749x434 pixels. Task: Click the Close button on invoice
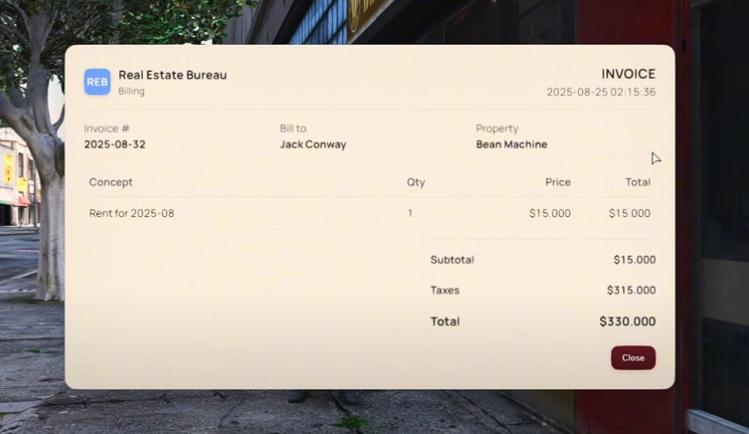[x=633, y=358]
